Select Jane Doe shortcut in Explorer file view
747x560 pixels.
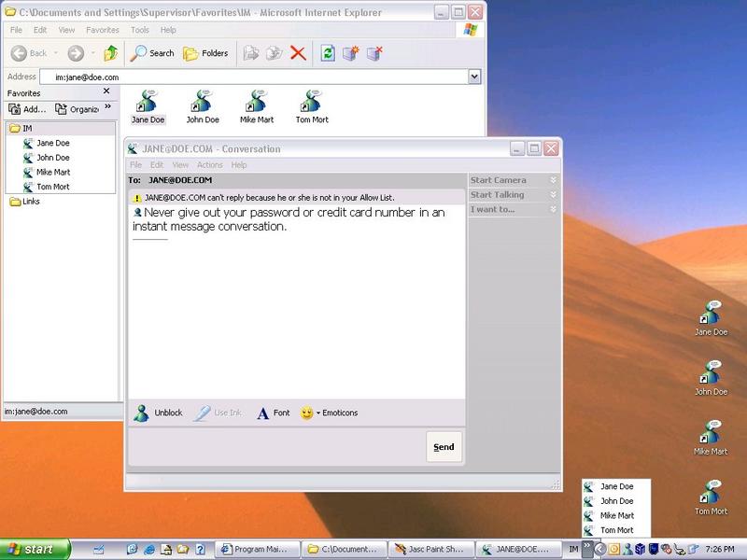point(148,107)
